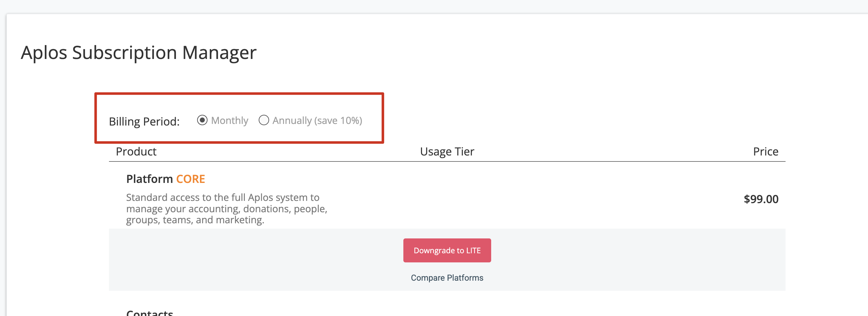Open the Compare Platforms link
The height and width of the screenshot is (316, 868).
447,278
